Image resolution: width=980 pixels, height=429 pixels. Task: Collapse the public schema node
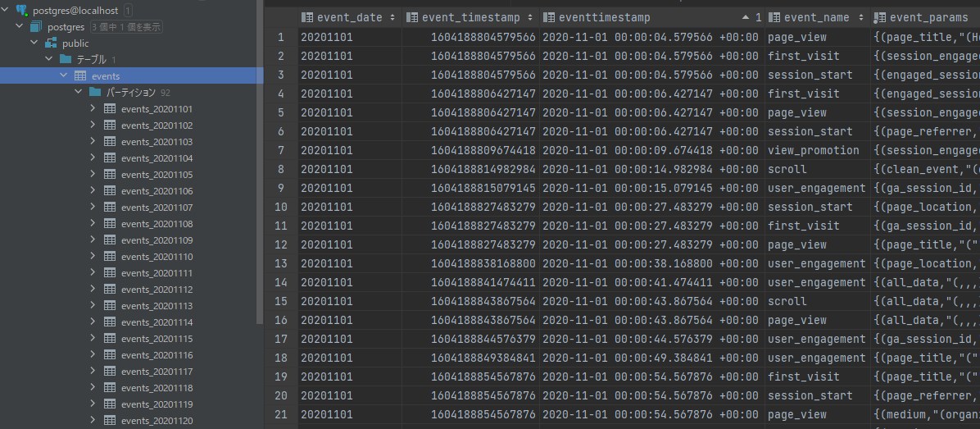34,43
